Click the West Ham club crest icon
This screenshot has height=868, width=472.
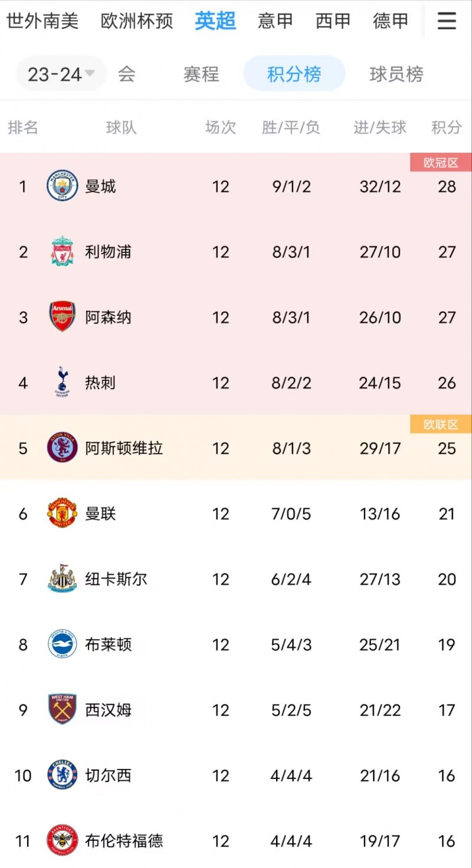click(61, 710)
